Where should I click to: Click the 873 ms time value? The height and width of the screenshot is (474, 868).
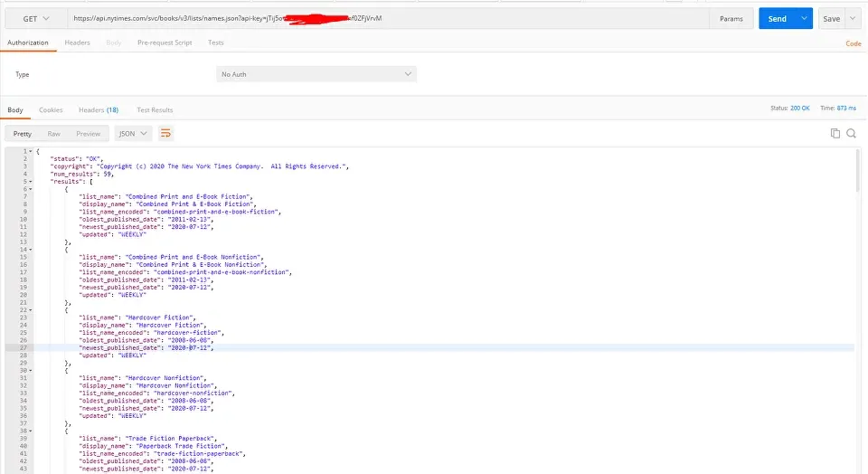pyautogui.click(x=846, y=108)
